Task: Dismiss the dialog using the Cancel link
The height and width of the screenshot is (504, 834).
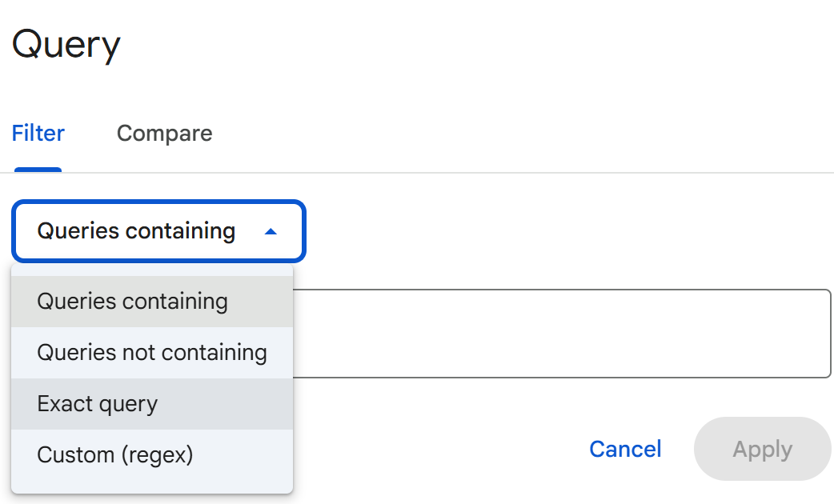Action: click(625, 450)
